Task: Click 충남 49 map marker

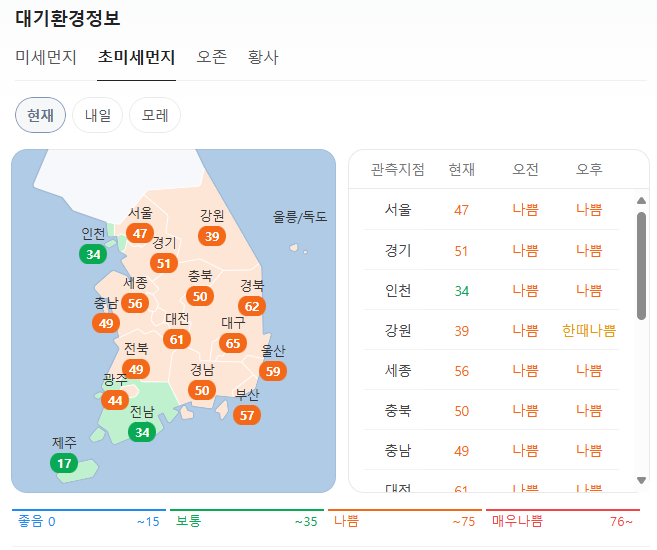Action: [x=106, y=323]
